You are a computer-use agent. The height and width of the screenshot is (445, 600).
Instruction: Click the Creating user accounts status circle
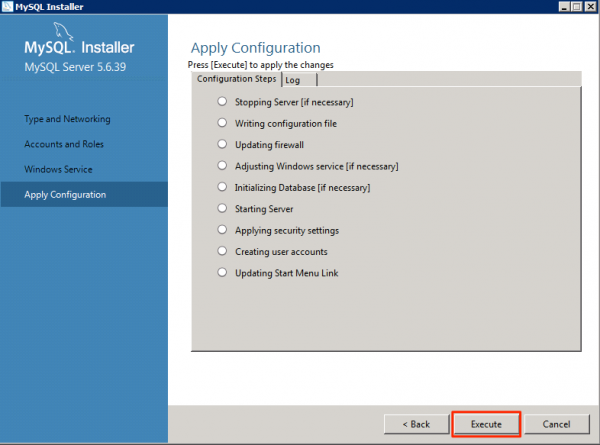pos(222,251)
